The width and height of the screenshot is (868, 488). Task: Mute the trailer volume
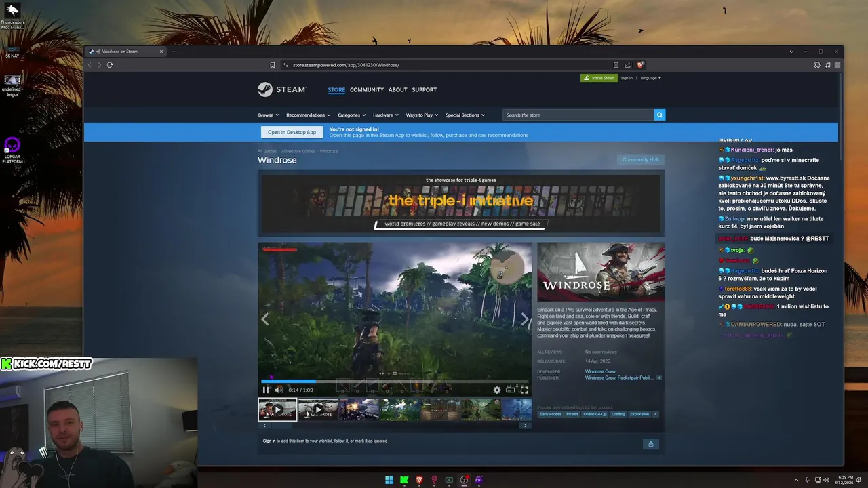point(279,390)
